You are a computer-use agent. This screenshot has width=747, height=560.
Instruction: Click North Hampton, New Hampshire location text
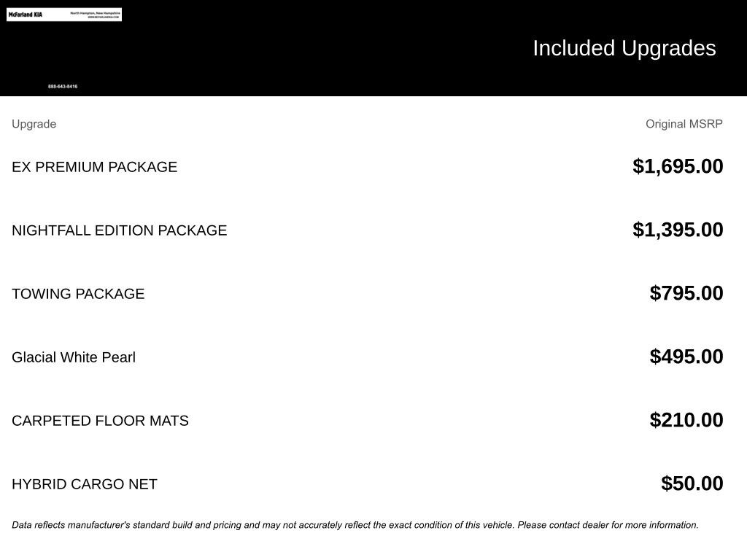[95, 12]
